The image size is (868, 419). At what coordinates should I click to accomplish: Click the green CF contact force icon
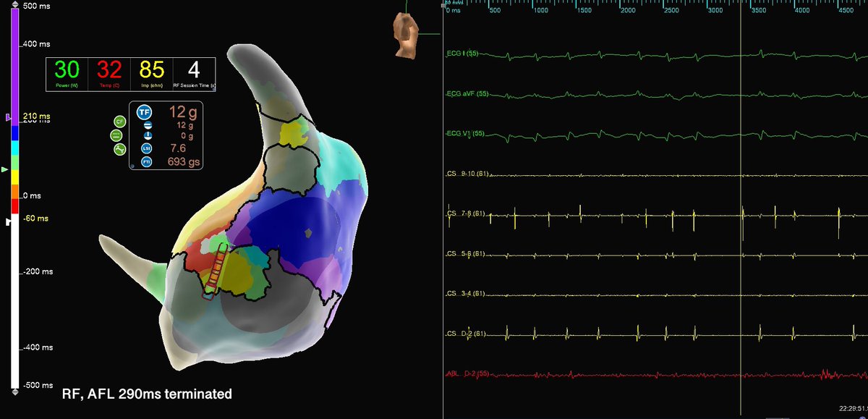pyautogui.click(x=119, y=121)
